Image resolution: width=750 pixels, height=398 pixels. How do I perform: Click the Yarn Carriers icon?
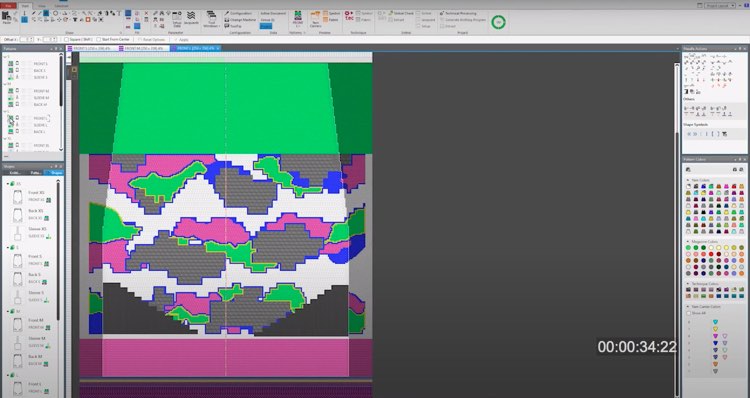pyautogui.click(x=315, y=19)
